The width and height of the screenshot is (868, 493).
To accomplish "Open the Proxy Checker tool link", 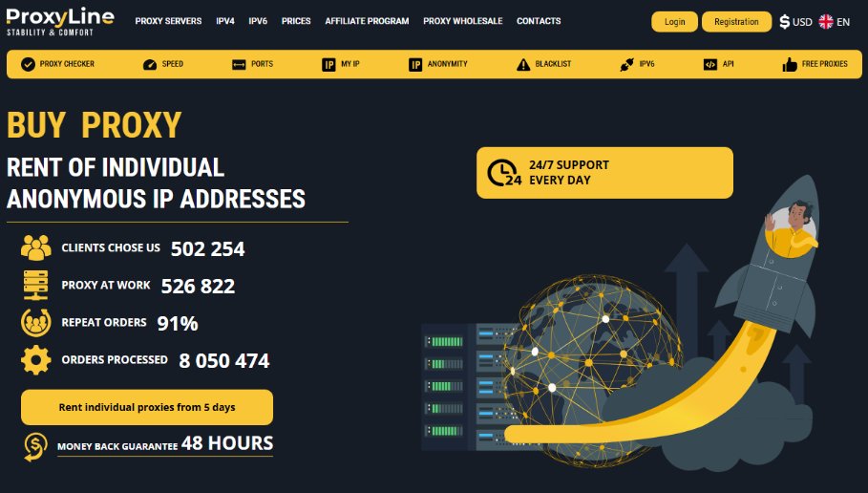I will tap(57, 64).
